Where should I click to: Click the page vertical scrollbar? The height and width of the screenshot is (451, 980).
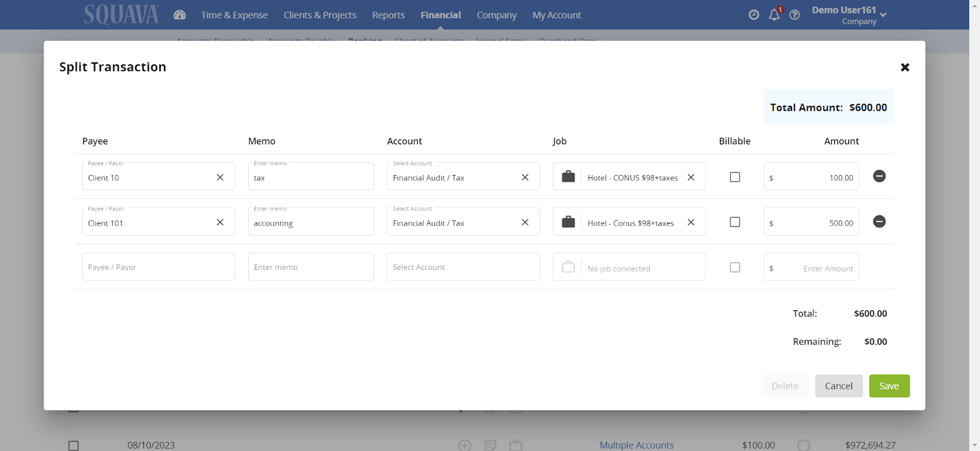click(974, 225)
